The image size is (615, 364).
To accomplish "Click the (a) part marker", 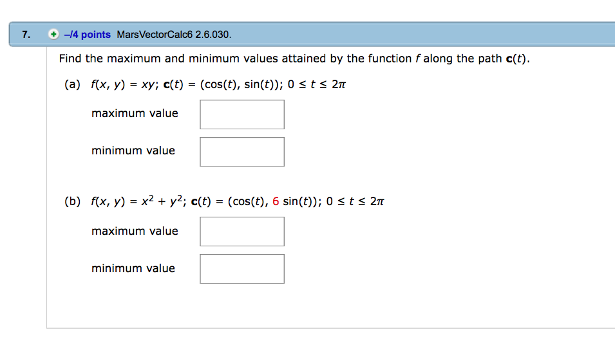I will tap(73, 85).
